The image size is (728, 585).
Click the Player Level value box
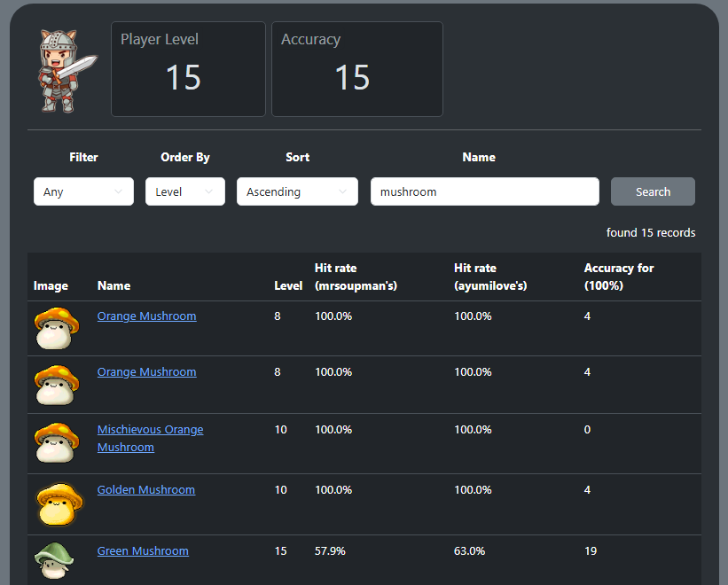188,69
